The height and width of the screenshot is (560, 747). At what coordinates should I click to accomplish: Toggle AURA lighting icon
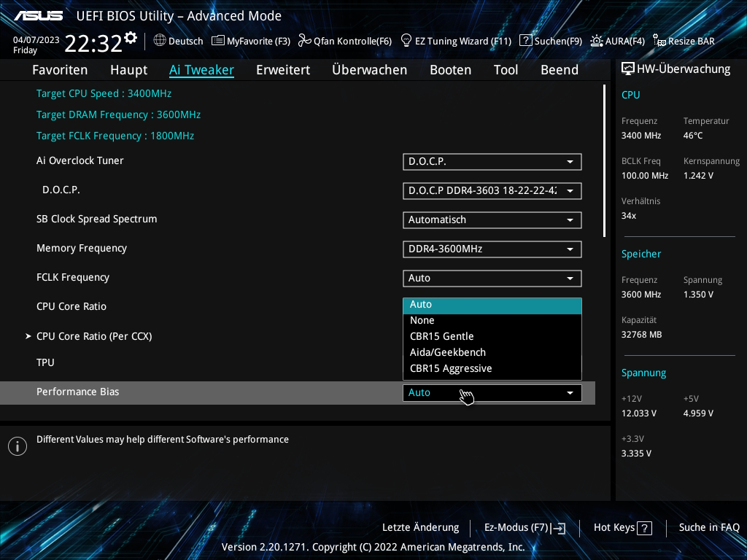597,41
